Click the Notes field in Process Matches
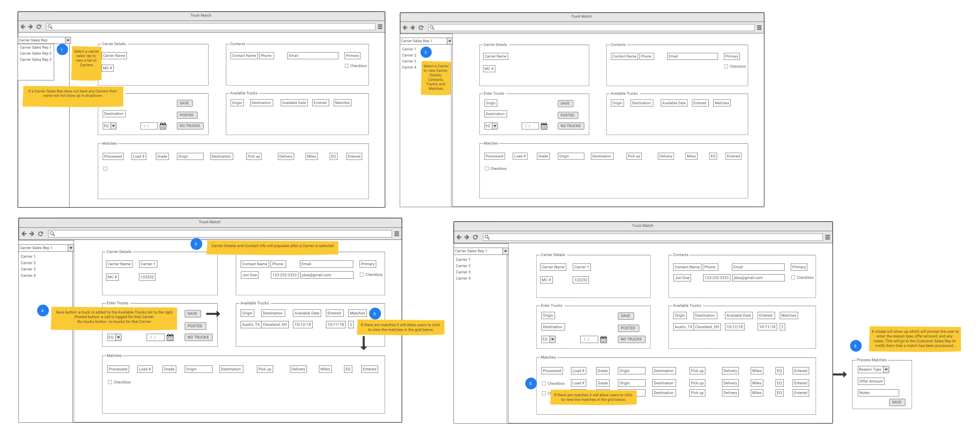 (878, 392)
